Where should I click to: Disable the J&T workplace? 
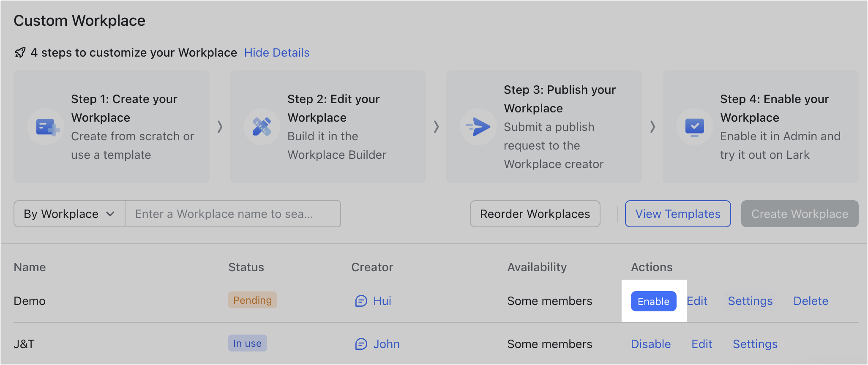(x=651, y=344)
